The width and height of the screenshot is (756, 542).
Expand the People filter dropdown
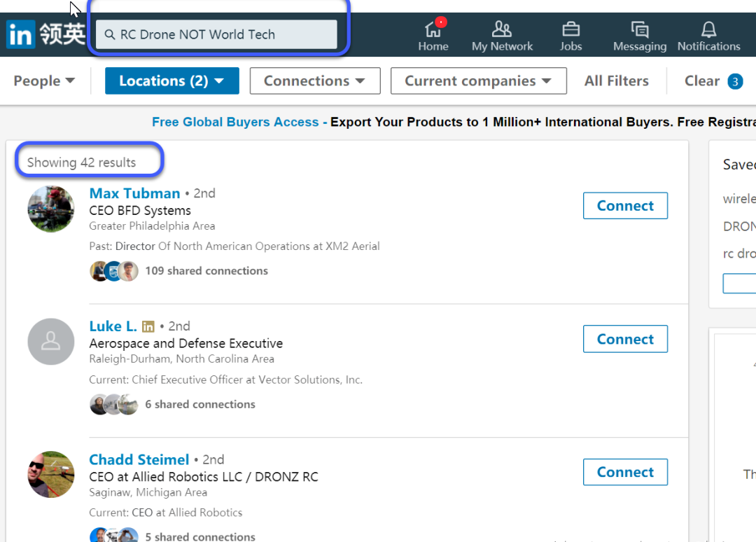pos(44,81)
